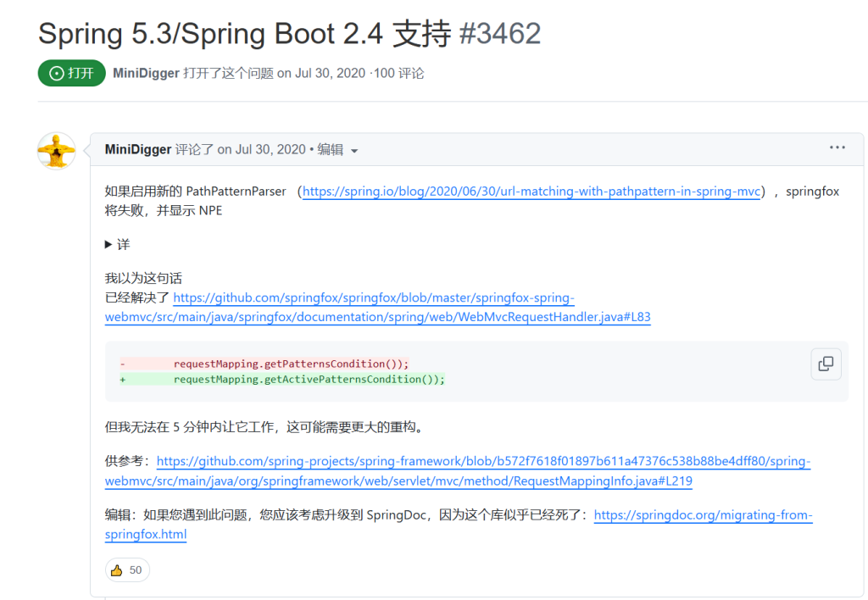Click the issue title Spring 5.3/Spring Boot 2.4 支持

(x=245, y=33)
